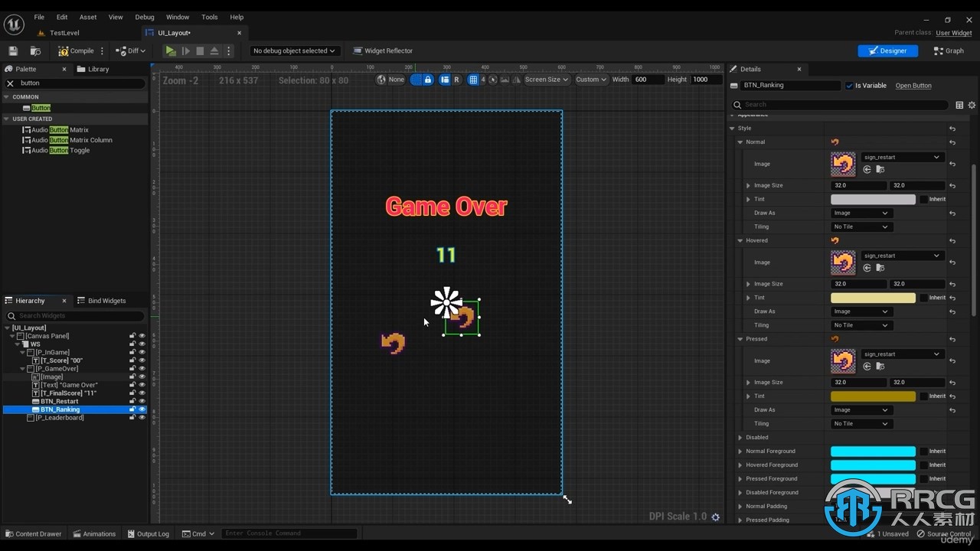
Task: Open the Edit menu
Action: pyautogui.click(x=62, y=17)
